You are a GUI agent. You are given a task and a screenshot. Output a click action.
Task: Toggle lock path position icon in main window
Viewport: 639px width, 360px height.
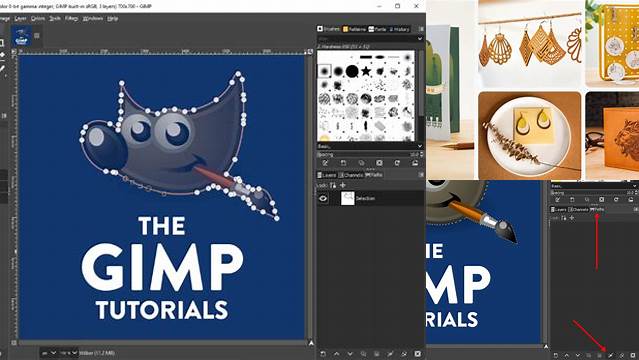click(343, 186)
